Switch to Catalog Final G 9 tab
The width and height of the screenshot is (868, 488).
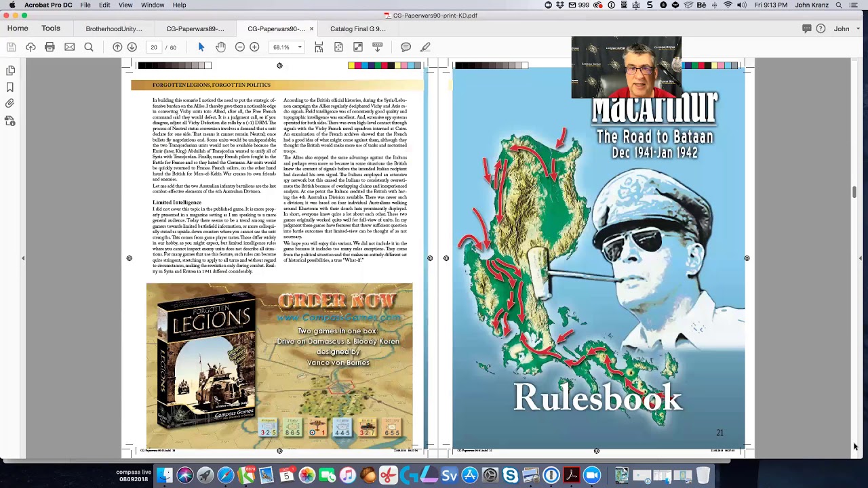[358, 28]
